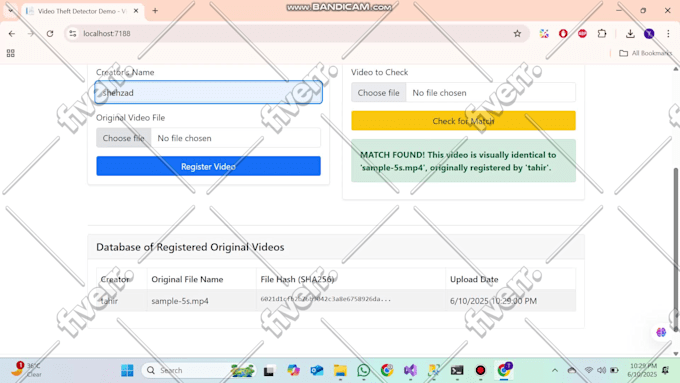This screenshot has width=680, height=383.
Task: Open the Chrome profile avatar
Action: (x=649, y=33)
